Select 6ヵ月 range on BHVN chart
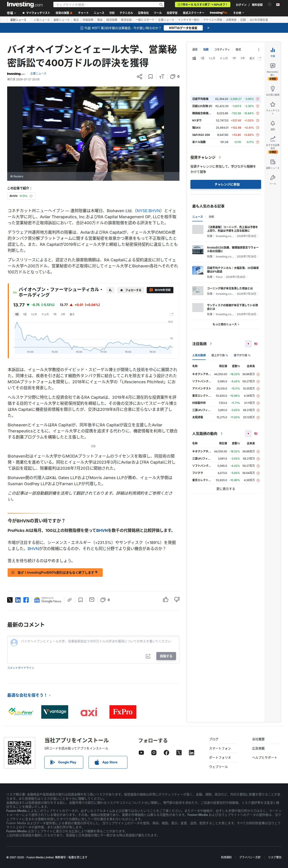This screenshot has width=288, height=868. pyautogui.click(x=45, y=314)
